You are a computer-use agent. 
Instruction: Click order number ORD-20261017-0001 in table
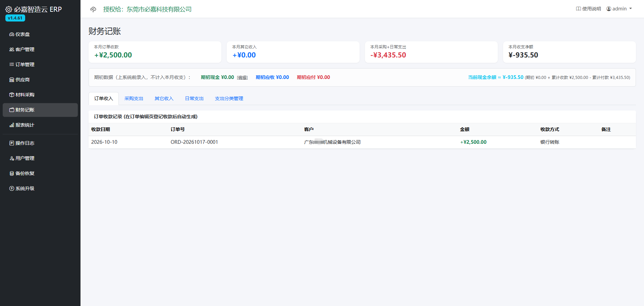click(194, 142)
